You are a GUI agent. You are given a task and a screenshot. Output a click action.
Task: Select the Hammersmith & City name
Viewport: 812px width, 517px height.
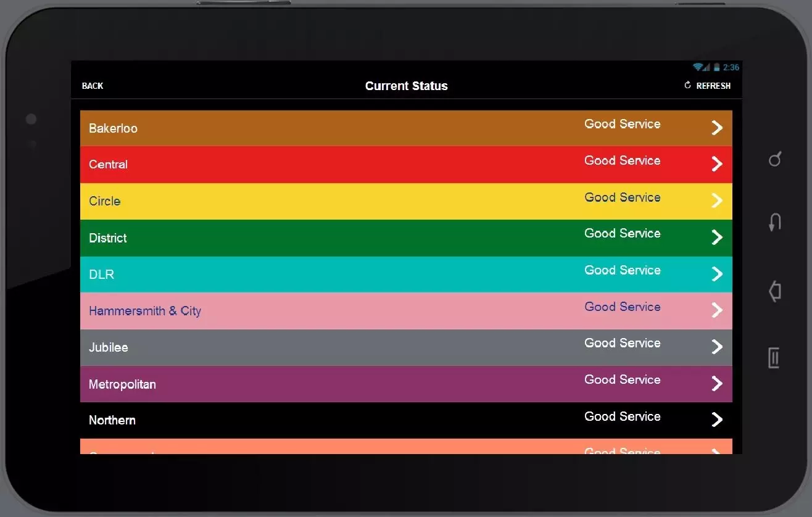click(145, 310)
